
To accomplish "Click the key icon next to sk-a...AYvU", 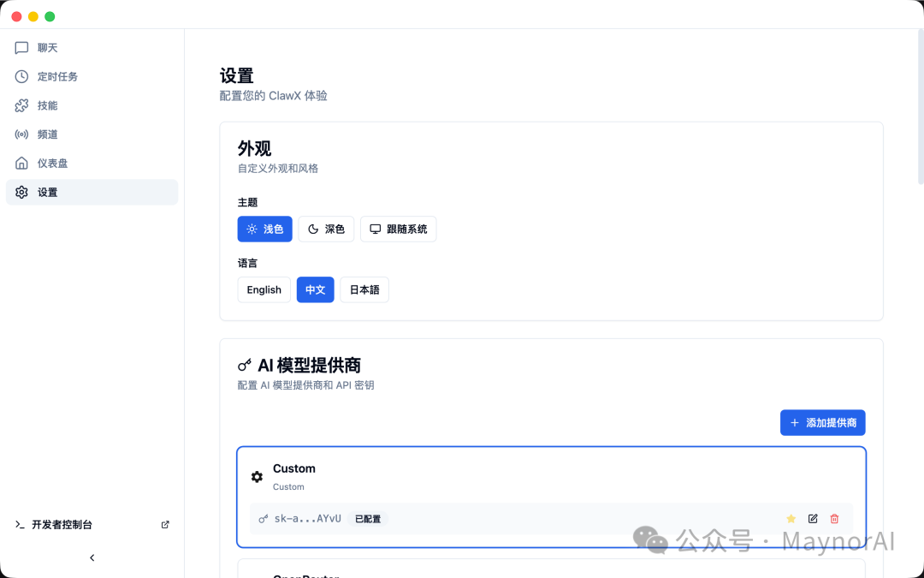I will click(x=263, y=518).
